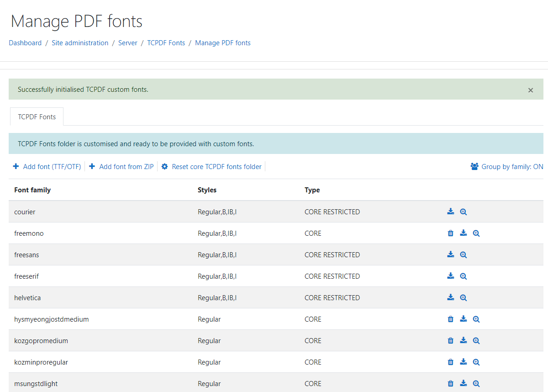Go to Dashboard breadcrumb
Viewport: 548px width, 392px height.
click(x=25, y=43)
